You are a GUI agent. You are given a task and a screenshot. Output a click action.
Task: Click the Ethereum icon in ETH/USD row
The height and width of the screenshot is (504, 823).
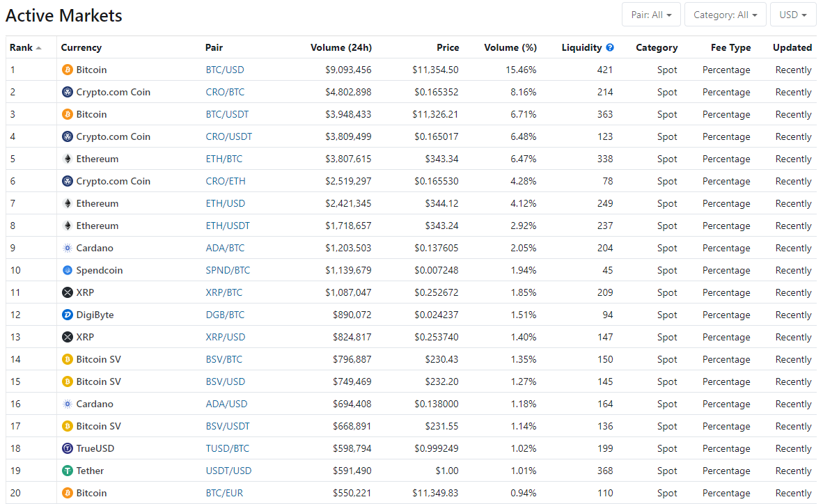67,204
